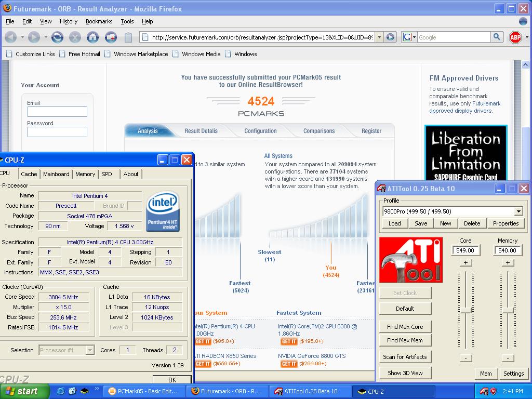The image size is (532, 399).
Task: Click the Core clock value field
Action: click(465, 250)
